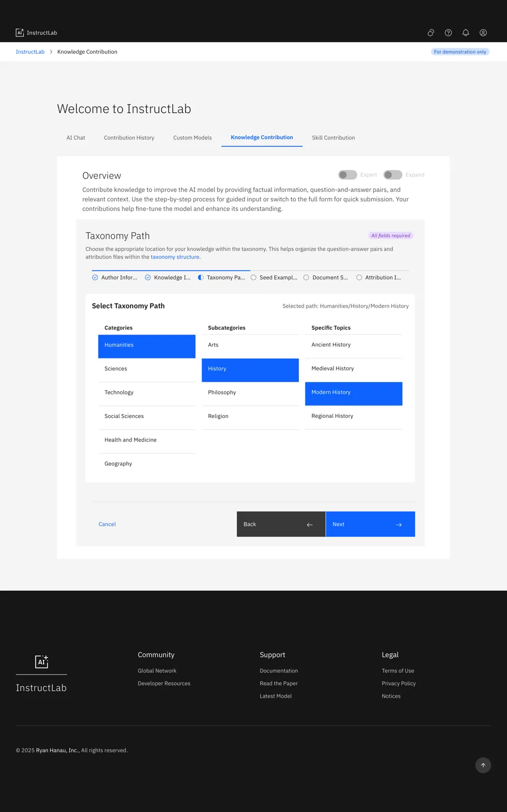Toggle the Expert switch
This screenshot has height=812, width=507.
coord(348,175)
